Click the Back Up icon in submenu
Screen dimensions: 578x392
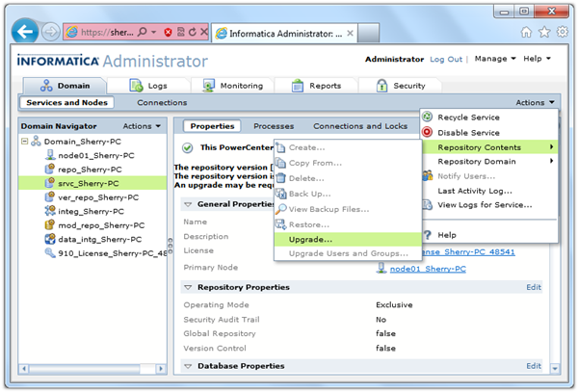pyautogui.click(x=281, y=194)
